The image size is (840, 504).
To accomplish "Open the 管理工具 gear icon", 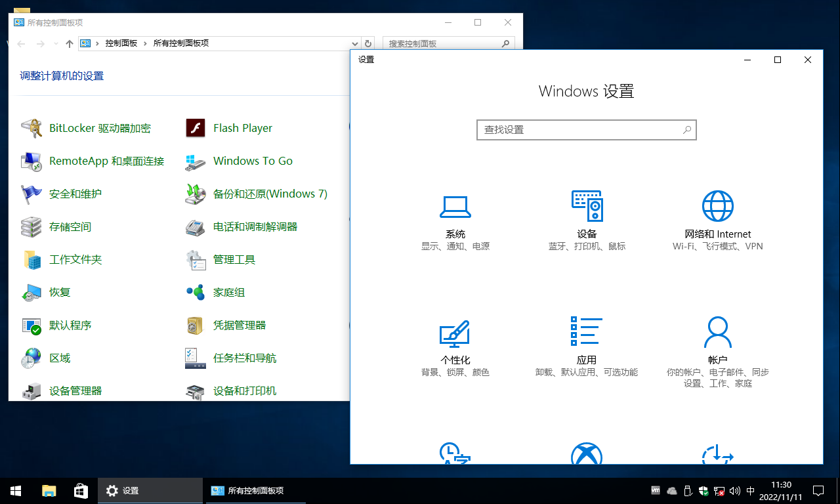I will click(x=196, y=259).
